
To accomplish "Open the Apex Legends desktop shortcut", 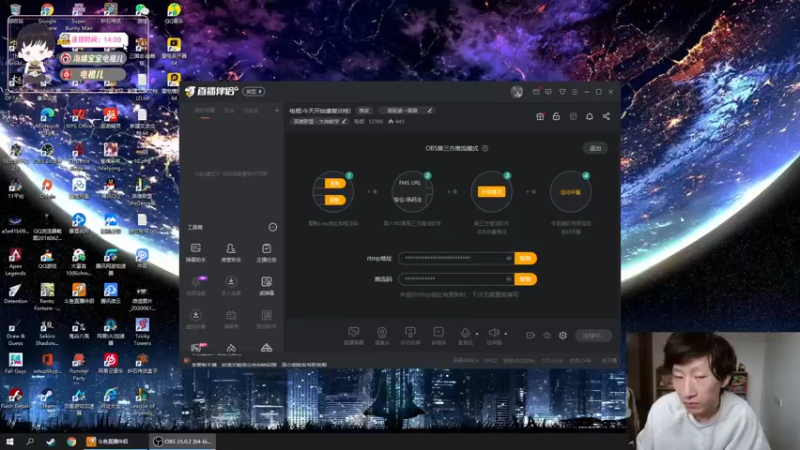I will click(15, 262).
